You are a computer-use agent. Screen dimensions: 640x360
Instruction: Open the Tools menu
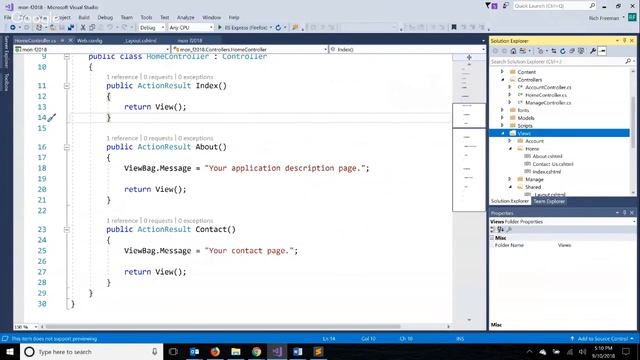click(146, 18)
